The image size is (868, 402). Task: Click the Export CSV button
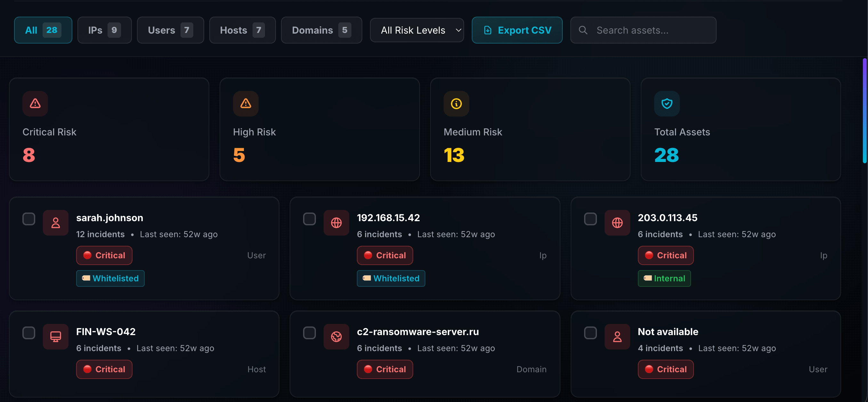(517, 30)
